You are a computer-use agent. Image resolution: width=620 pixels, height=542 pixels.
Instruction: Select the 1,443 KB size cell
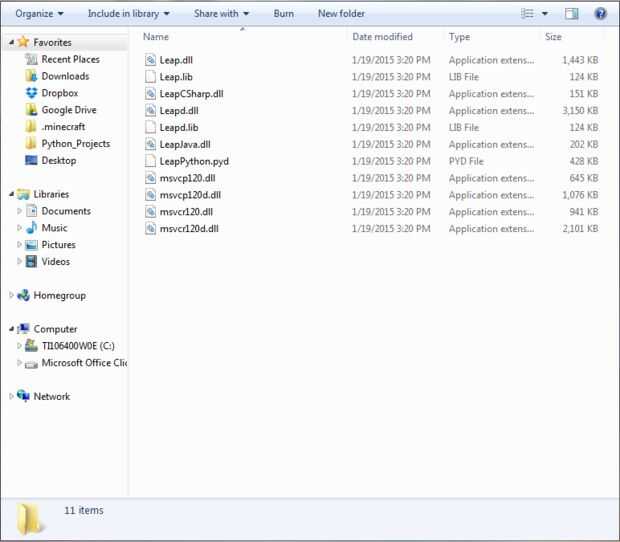(x=580, y=60)
